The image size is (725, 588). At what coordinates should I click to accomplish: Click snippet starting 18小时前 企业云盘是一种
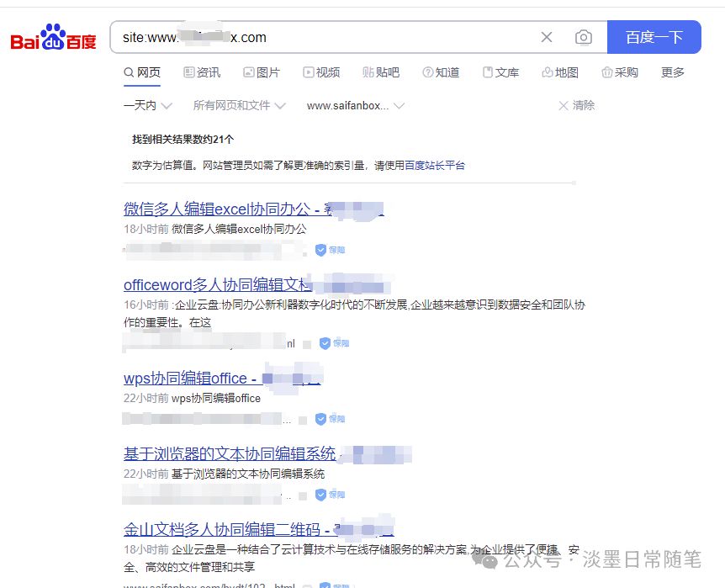coord(352,558)
